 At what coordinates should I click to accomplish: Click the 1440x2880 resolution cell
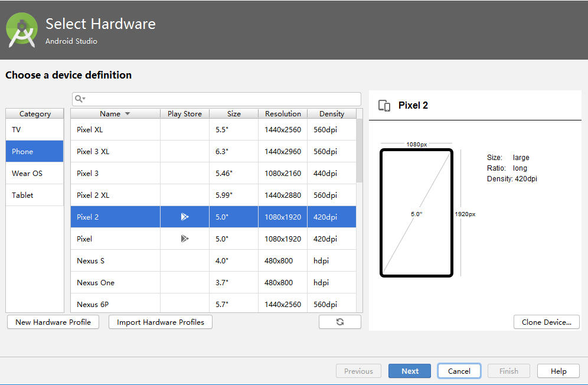283,195
